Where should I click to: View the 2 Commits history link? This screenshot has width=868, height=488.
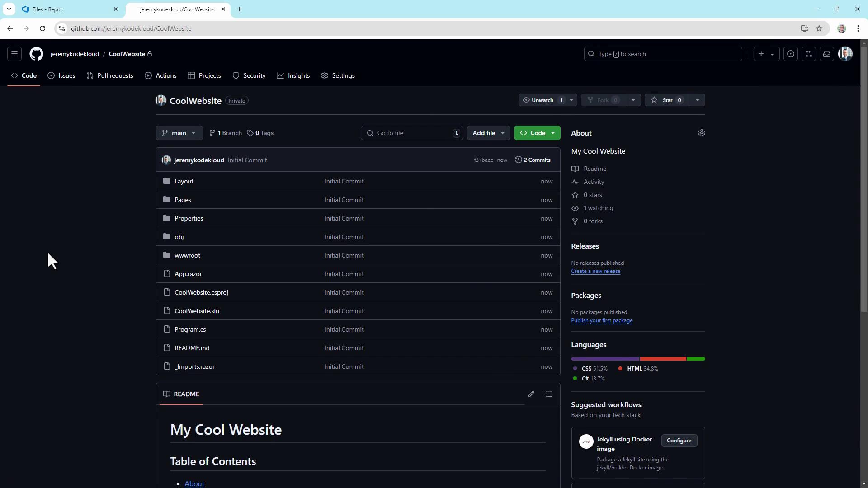point(533,160)
